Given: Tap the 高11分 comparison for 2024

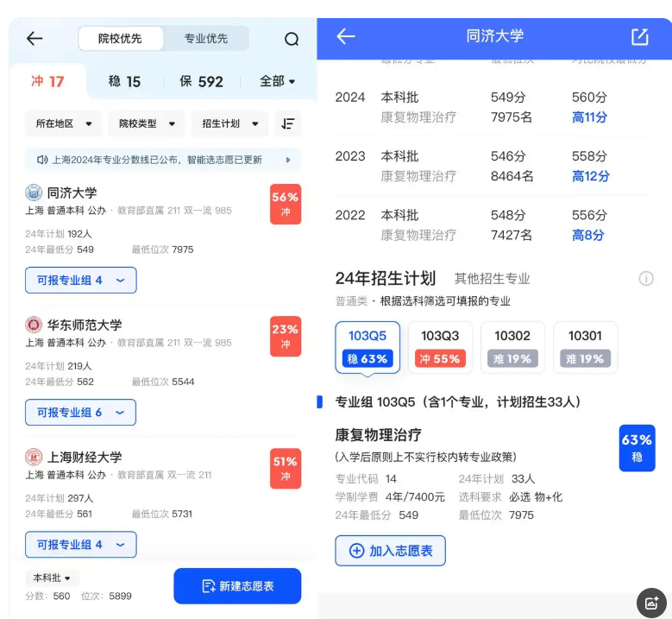Looking at the screenshot, I should click(x=589, y=117).
